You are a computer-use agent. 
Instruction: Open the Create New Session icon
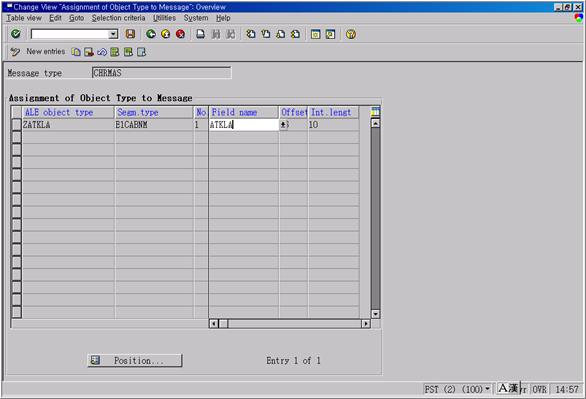click(316, 34)
